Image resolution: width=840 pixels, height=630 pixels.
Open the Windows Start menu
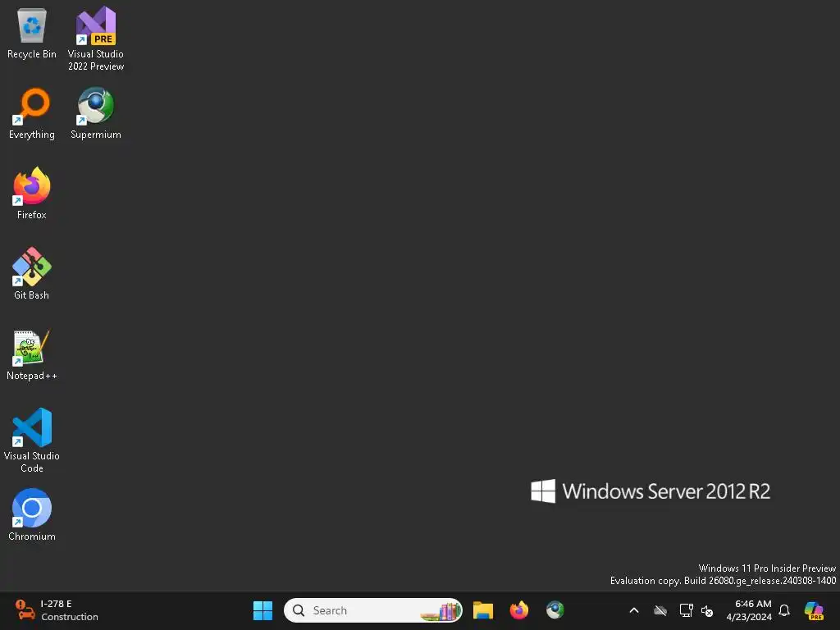pos(262,610)
